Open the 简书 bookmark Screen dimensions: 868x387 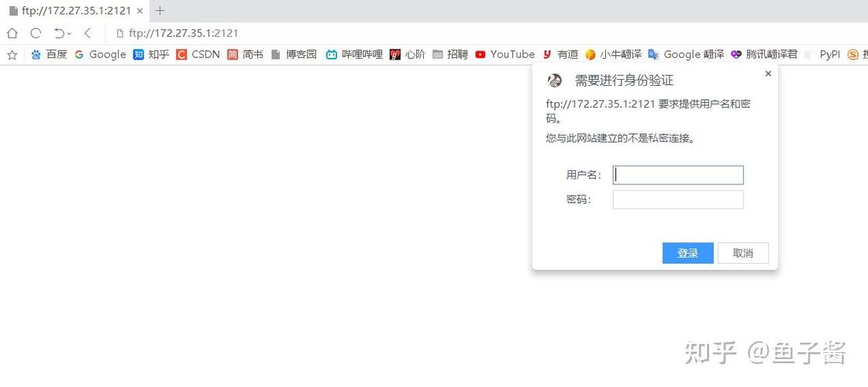tap(245, 54)
